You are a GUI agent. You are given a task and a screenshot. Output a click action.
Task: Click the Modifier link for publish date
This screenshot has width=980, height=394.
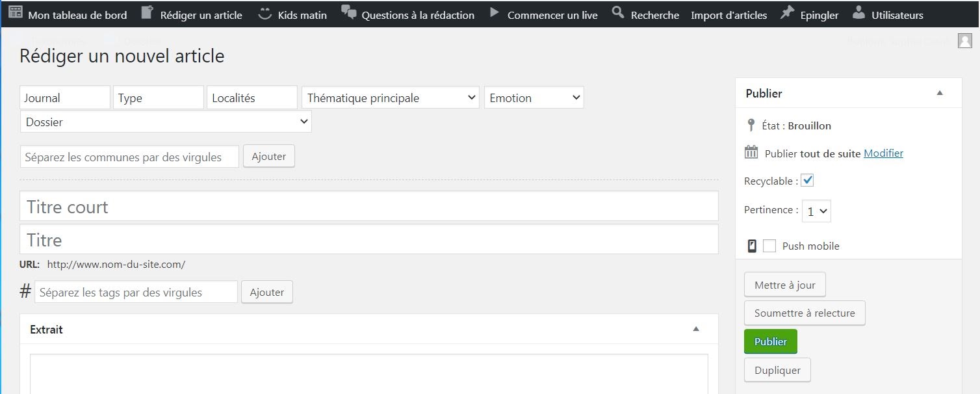883,153
